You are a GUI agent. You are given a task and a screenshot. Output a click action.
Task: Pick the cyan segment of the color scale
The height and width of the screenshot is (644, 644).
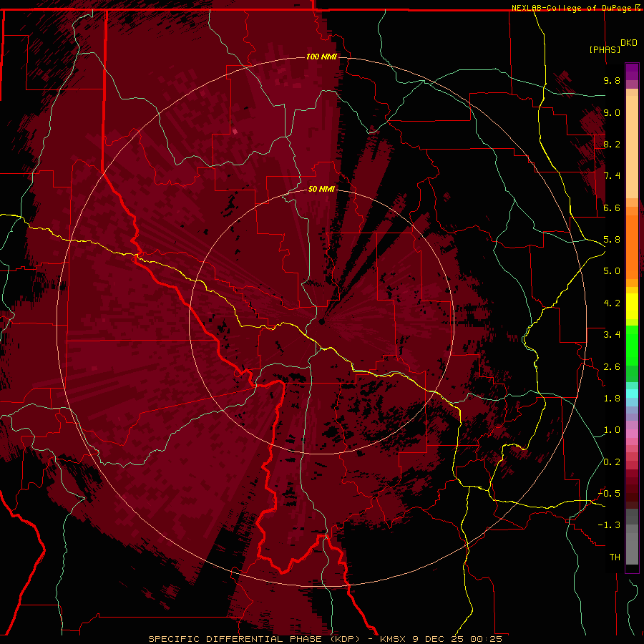pyautogui.click(x=632, y=394)
